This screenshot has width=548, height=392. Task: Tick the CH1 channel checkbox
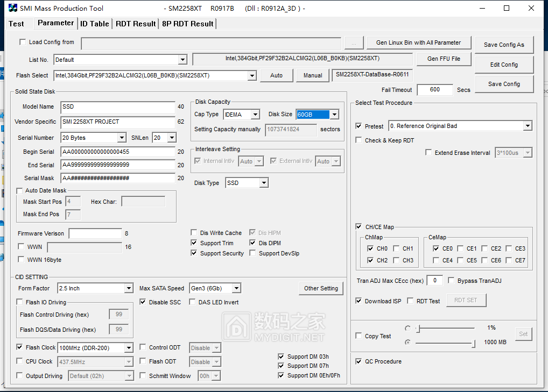click(x=396, y=248)
